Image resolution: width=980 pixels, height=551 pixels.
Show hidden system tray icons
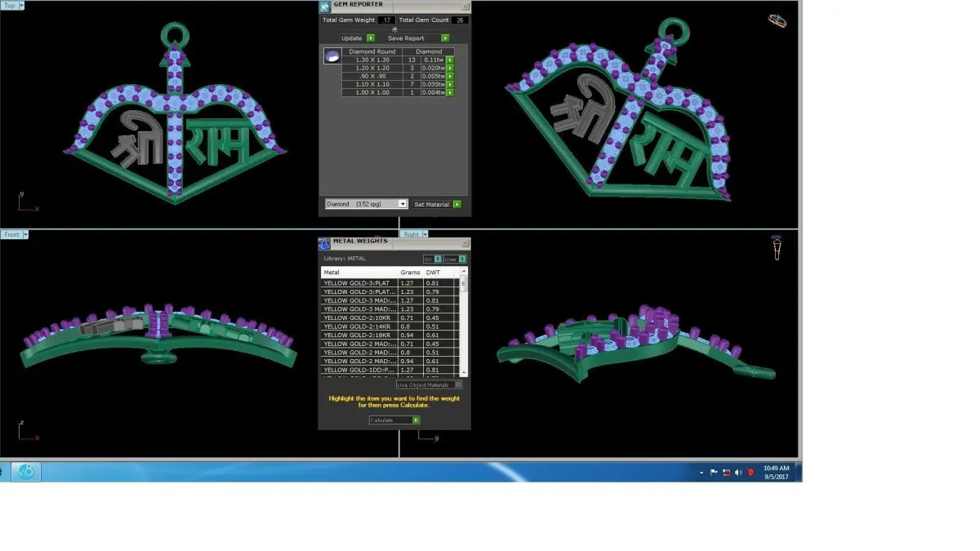tap(702, 472)
